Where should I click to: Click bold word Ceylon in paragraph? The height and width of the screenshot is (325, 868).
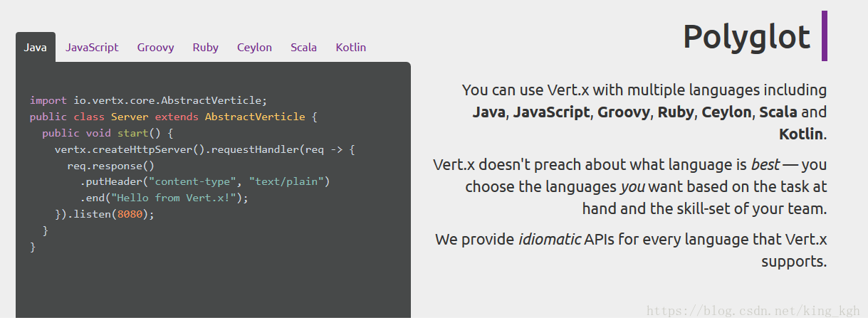(x=726, y=112)
